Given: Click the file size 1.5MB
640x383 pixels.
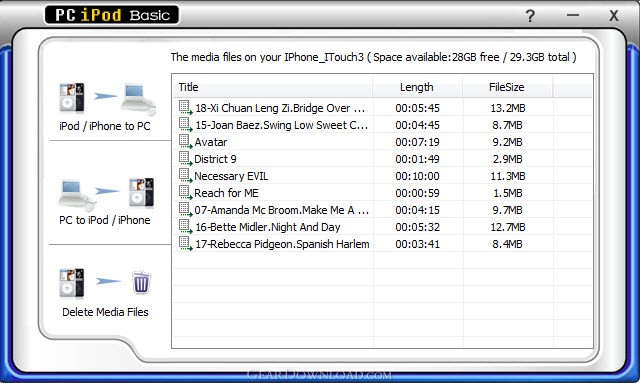Looking at the screenshot, I should [507, 193].
